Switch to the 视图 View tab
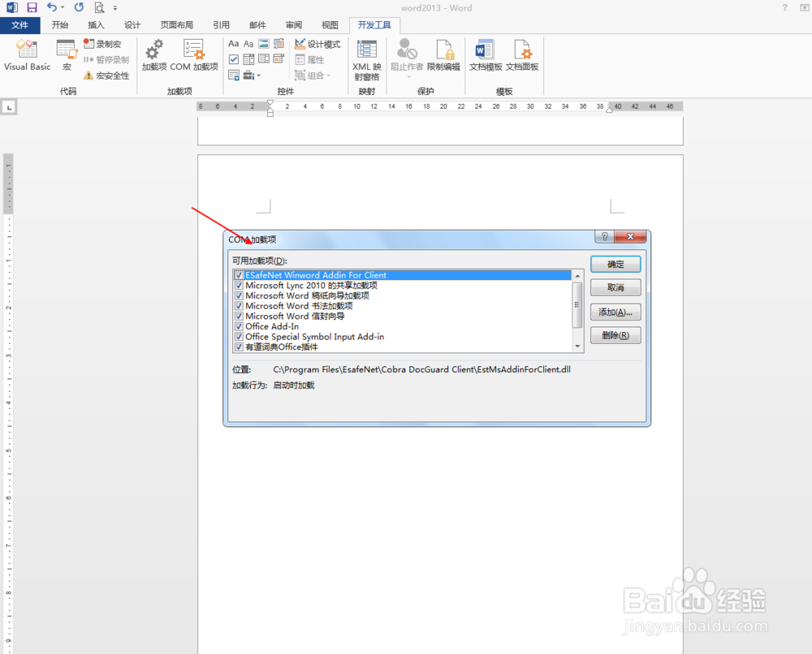 point(330,25)
